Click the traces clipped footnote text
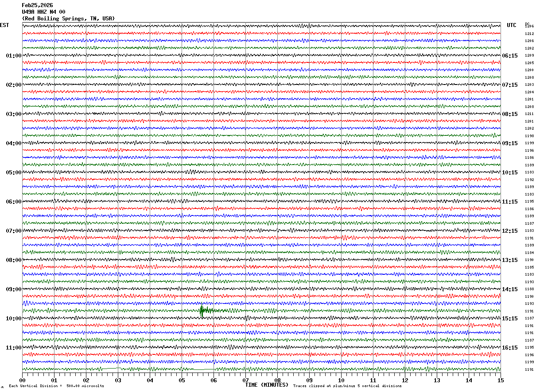Viewport: 536px width, 392px height. pyautogui.click(x=347, y=386)
